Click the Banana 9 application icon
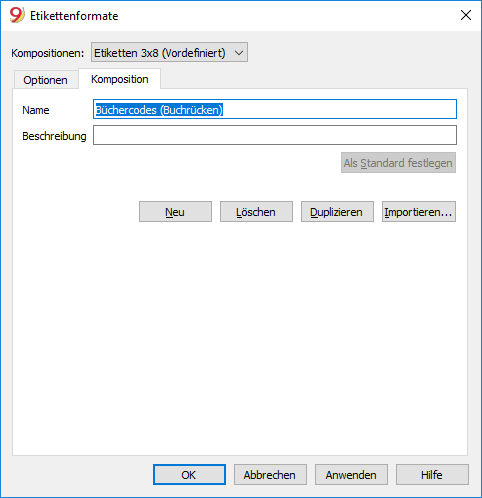This screenshot has height=498, width=482. click(17, 15)
